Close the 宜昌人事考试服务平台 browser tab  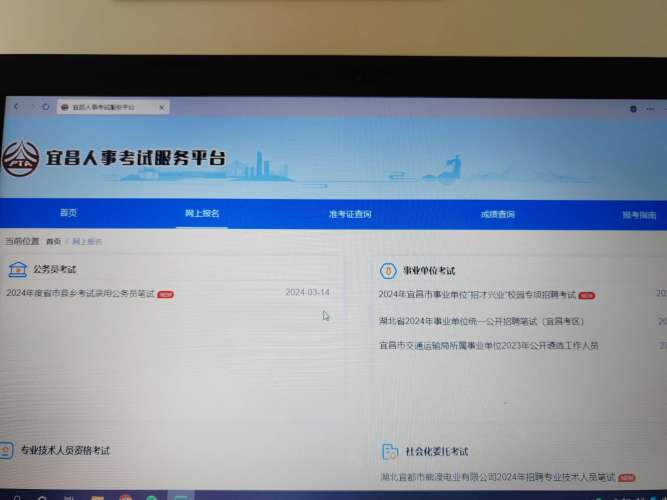162,107
